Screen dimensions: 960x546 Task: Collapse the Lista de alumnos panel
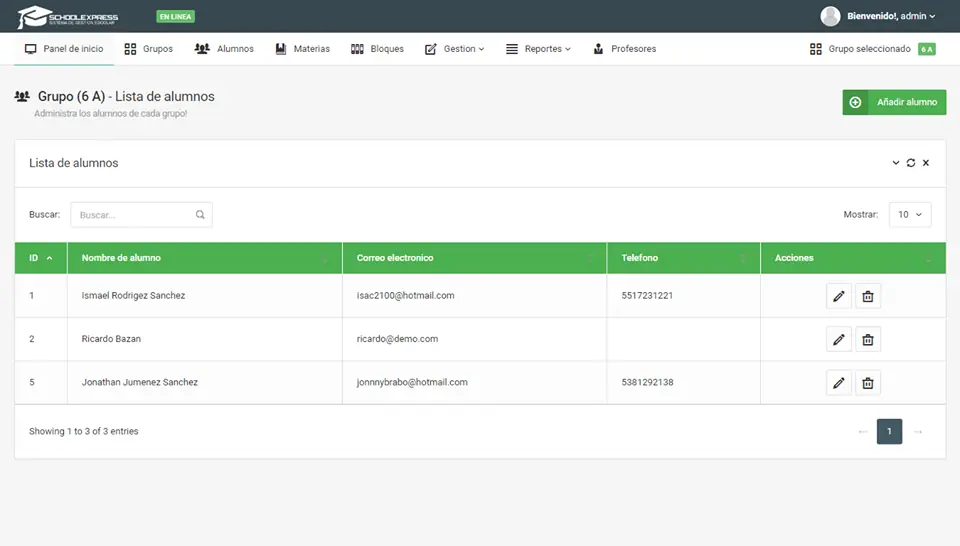click(896, 163)
